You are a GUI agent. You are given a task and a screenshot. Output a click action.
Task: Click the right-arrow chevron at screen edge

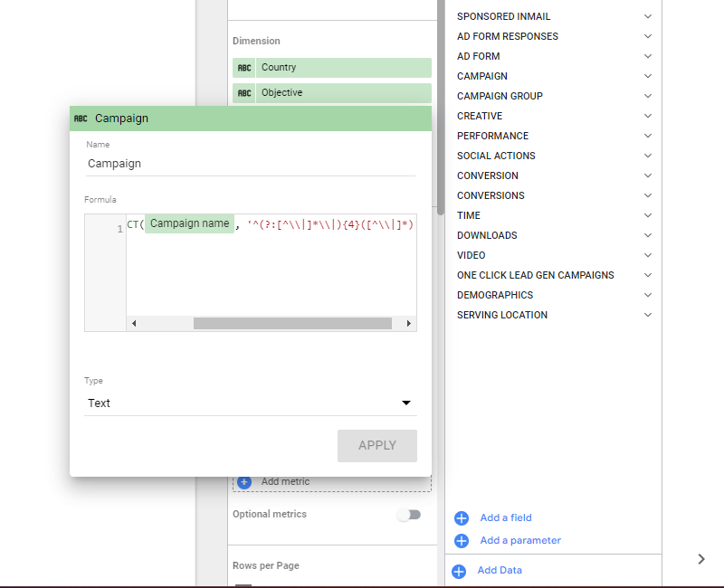pyautogui.click(x=701, y=559)
